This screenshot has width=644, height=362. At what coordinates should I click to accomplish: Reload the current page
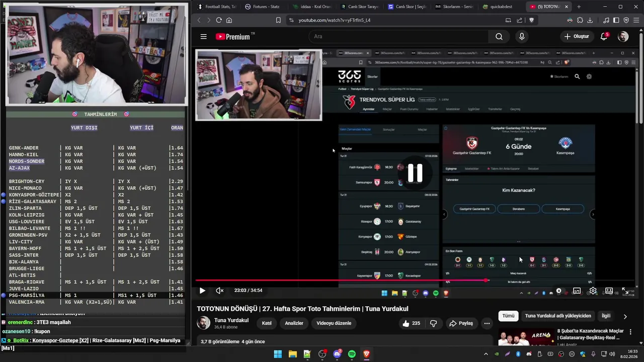click(x=219, y=20)
